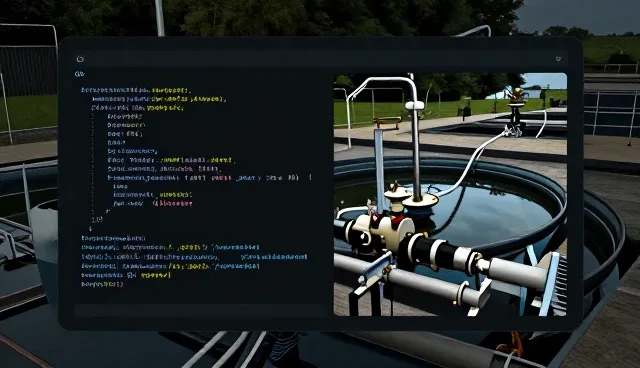The image size is (640, 368).
Task: Select the first line of the code
Action: pos(136,90)
